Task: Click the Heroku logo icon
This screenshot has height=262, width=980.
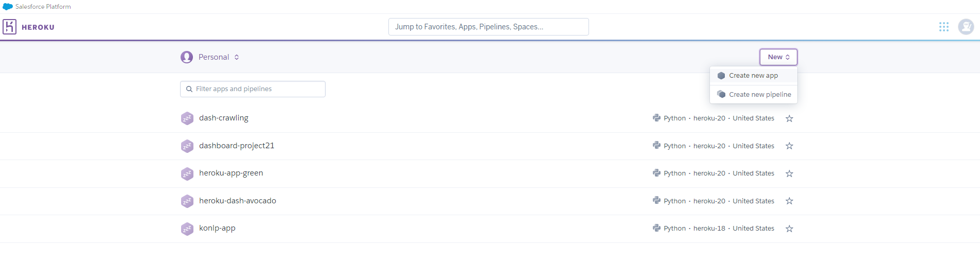Action: coord(9,27)
